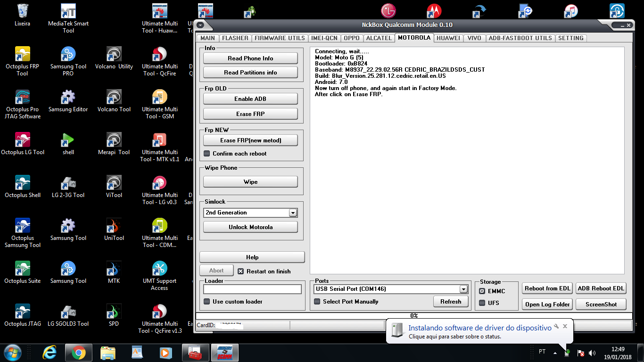Switch to the MAIN tab

(207, 38)
